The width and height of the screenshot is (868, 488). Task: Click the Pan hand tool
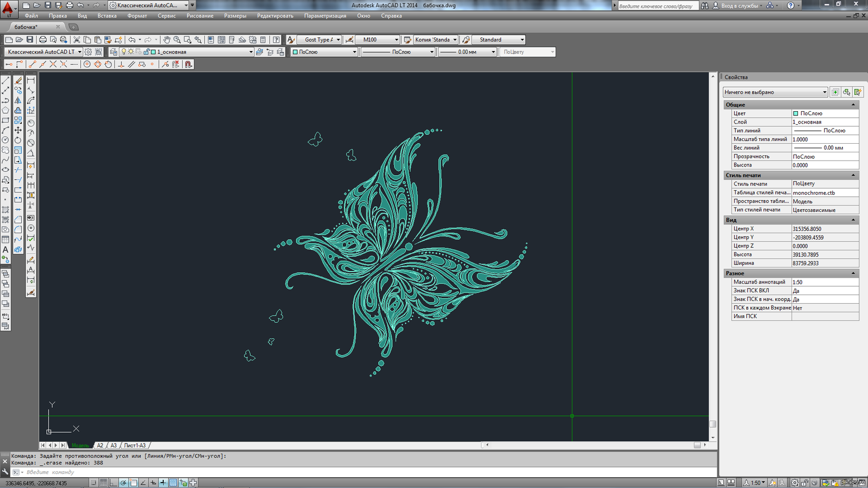(167, 40)
